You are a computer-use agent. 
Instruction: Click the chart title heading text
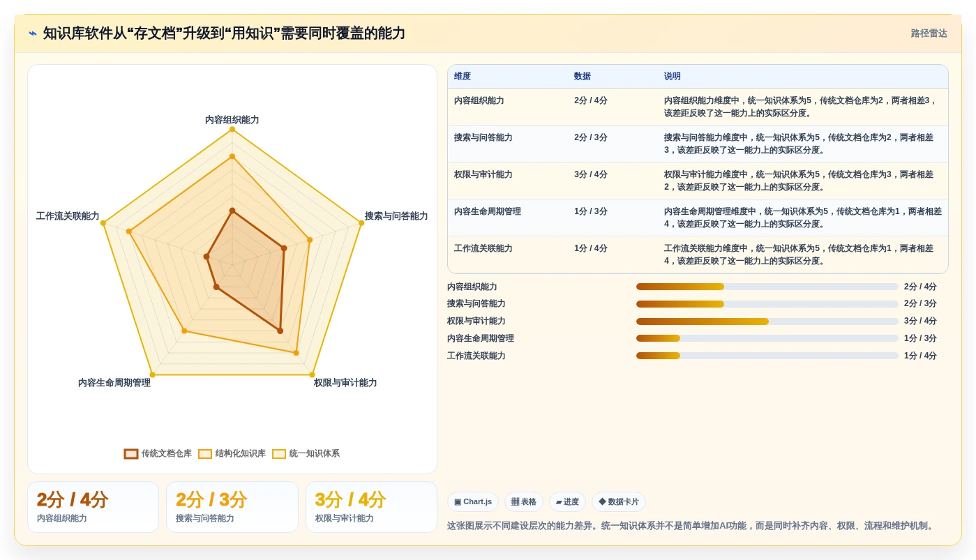tap(224, 33)
